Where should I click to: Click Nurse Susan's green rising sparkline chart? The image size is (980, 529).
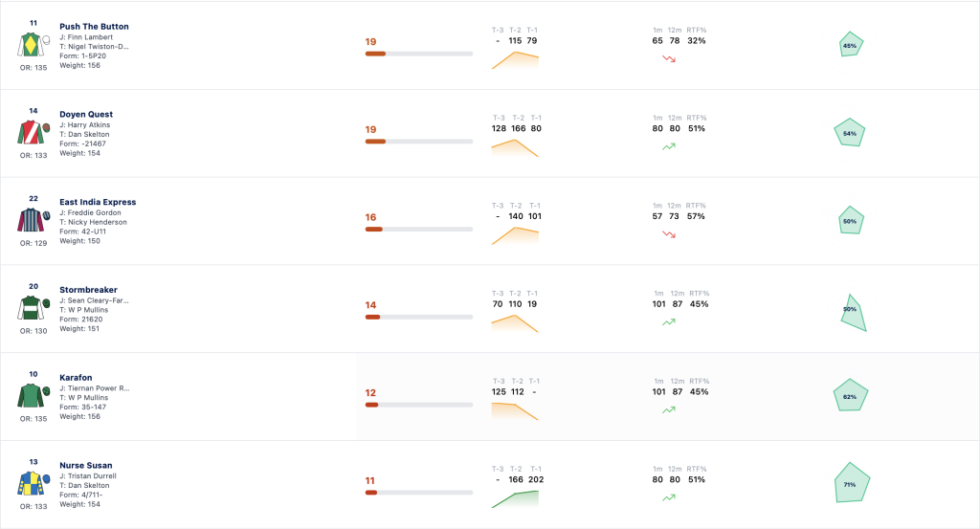tap(515, 499)
